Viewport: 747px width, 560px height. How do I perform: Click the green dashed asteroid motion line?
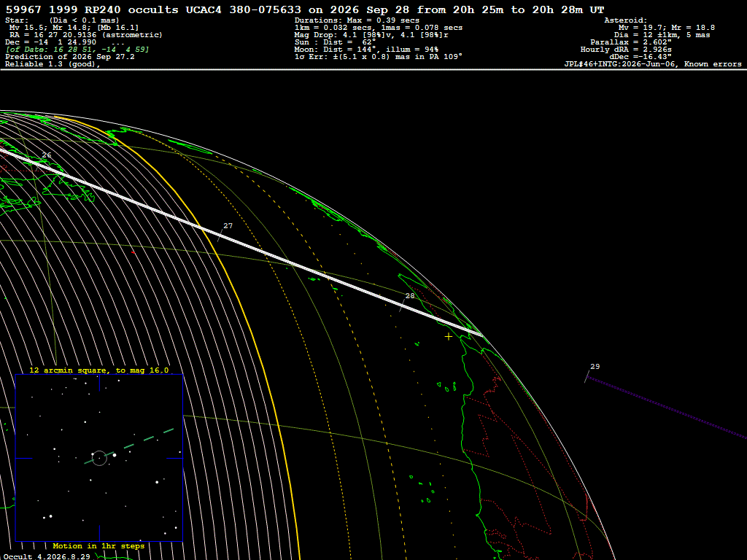[129, 446]
